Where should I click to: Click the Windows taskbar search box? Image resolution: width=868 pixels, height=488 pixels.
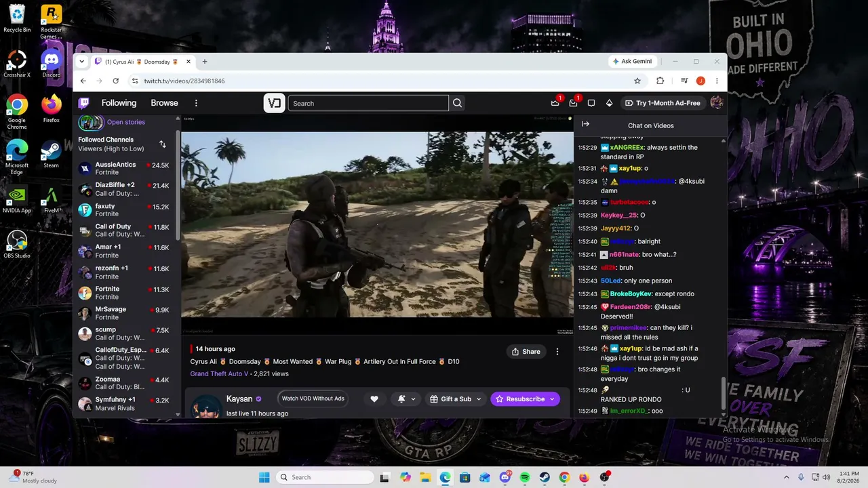(325, 477)
